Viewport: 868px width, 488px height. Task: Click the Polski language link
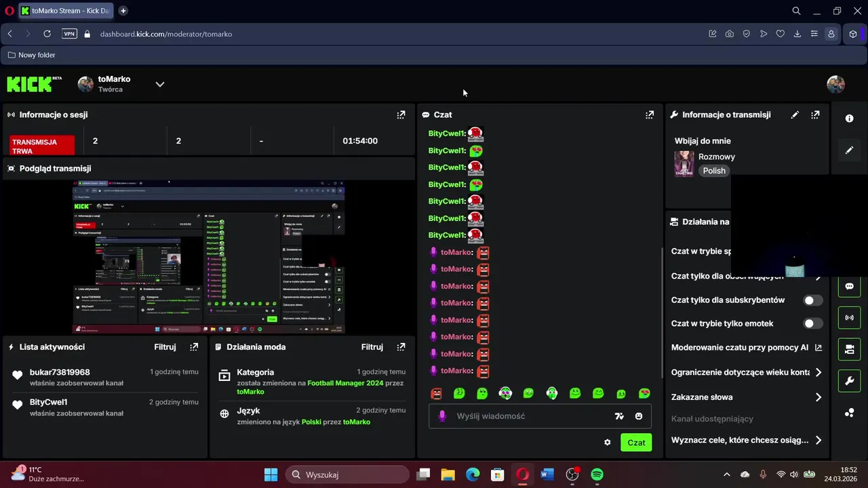(311, 422)
